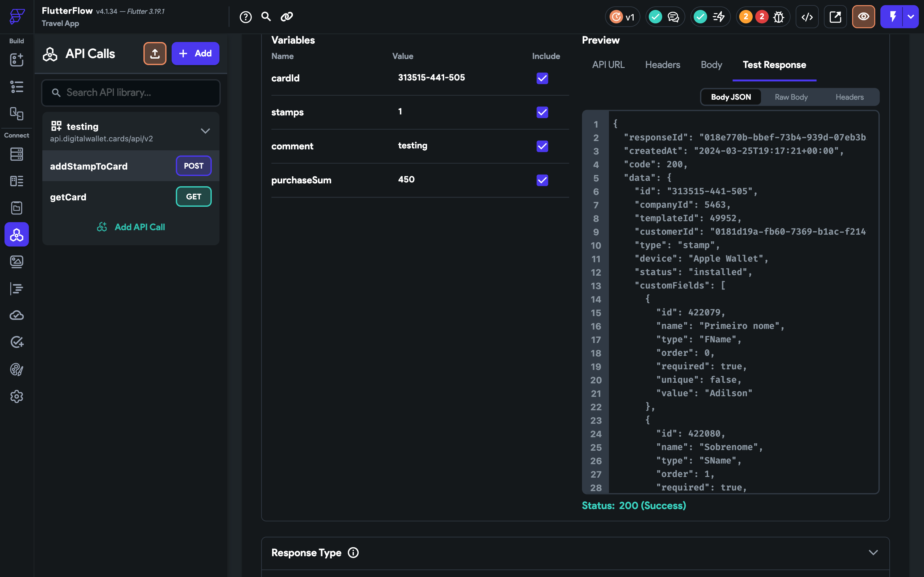This screenshot has height=577, width=924.
Task: Open Theme Settings palette icon in sidebar
Action: tap(16, 369)
